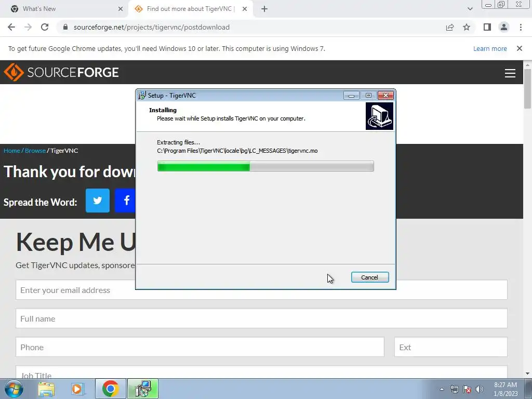Open the SourceForge hamburger menu
The image size is (532, 399).
tap(510, 73)
